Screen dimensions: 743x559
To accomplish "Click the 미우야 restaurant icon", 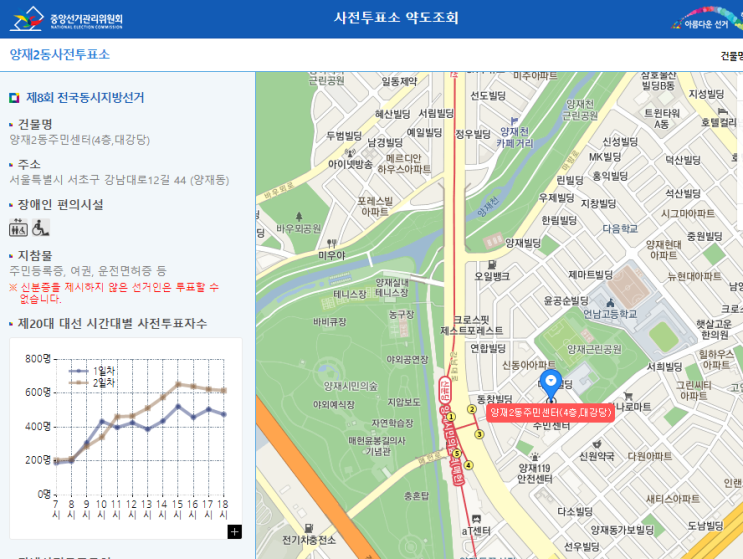I will point(332,243).
